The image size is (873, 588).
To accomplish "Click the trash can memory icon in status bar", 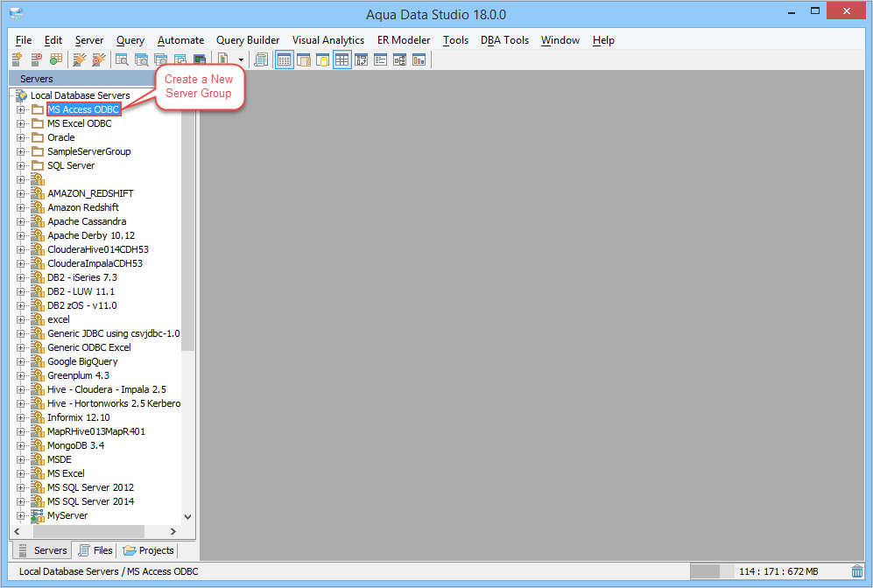I will tap(857, 571).
